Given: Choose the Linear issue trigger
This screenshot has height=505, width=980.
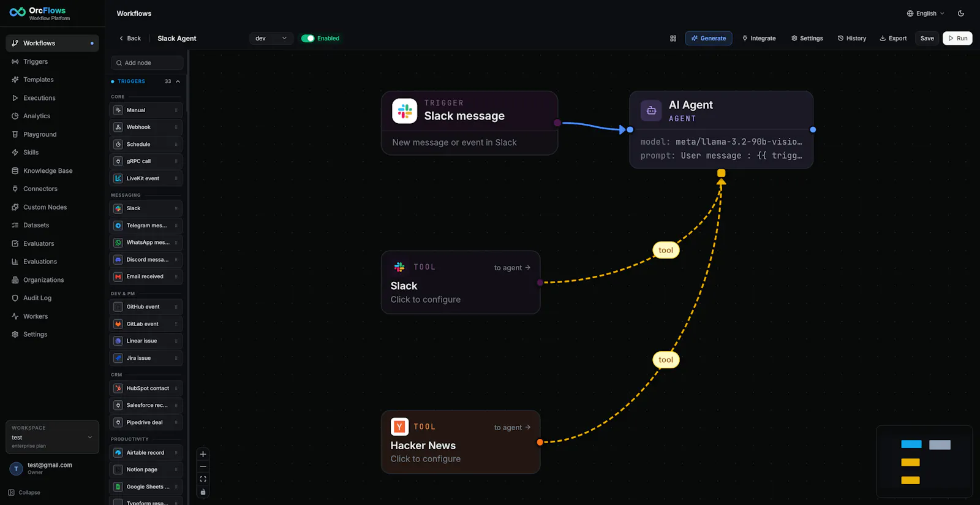Looking at the screenshot, I should pyautogui.click(x=146, y=341).
